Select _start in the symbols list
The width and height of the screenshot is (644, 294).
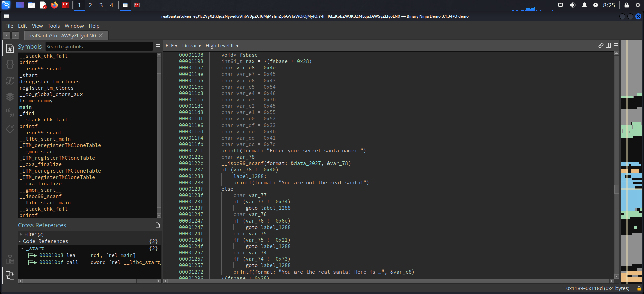click(29, 75)
